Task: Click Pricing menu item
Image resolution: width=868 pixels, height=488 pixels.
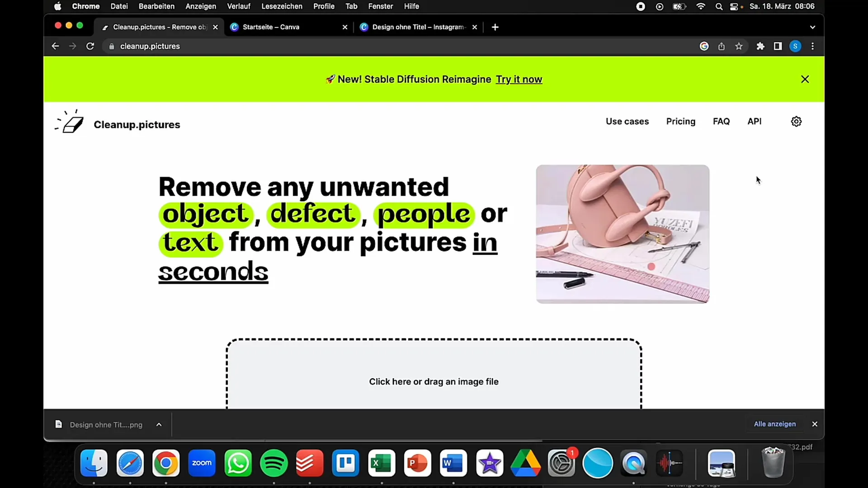Action: 681,122
